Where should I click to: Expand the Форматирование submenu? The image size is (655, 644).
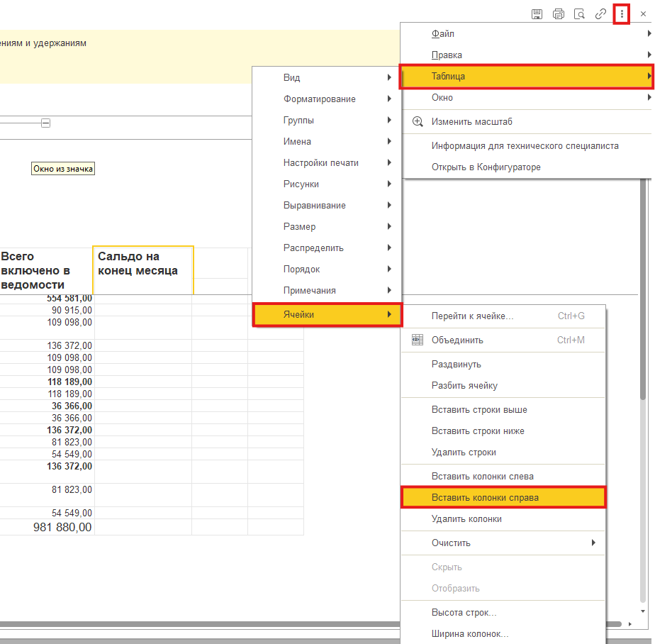[x=327, y=99]
